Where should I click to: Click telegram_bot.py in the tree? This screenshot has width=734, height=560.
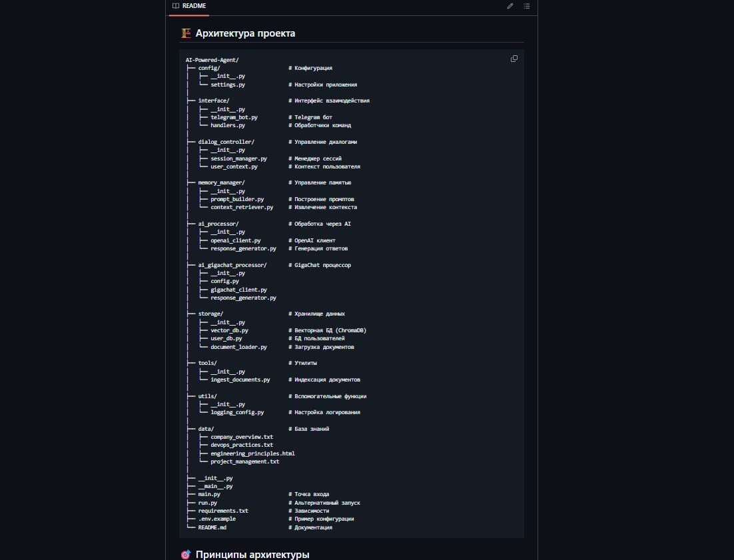pyautogui.click(x=234, y=117)
